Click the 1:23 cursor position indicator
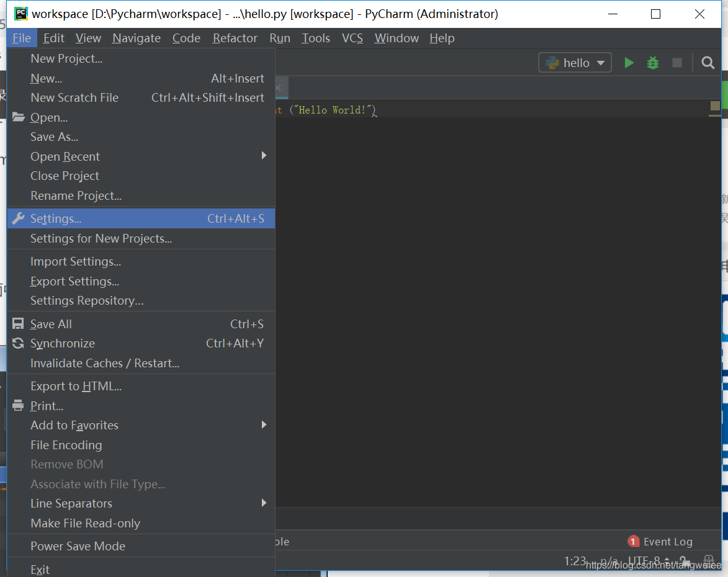Image resolution: width=728 pixels, height=577 pixels. (575, 561)
